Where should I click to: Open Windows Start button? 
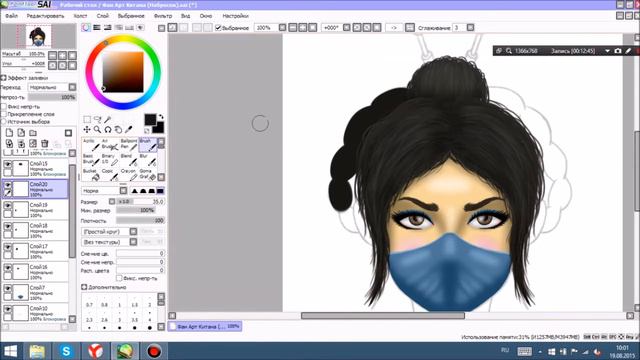point(10,351)
